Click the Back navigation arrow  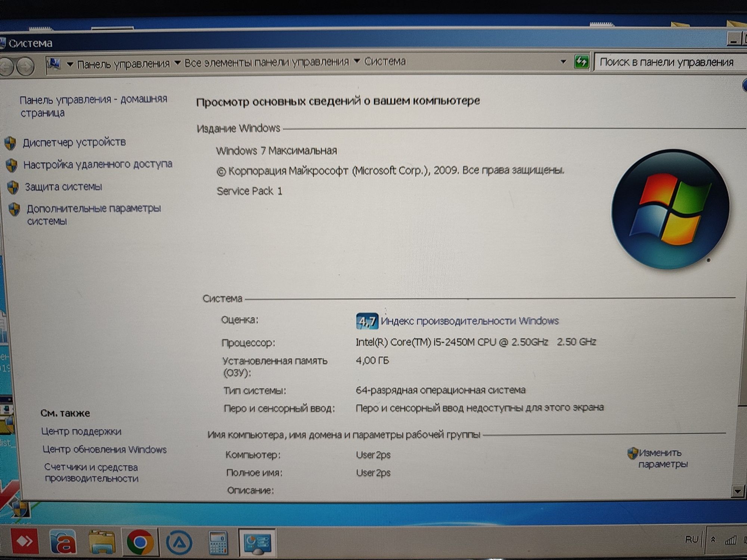(7, 67)
